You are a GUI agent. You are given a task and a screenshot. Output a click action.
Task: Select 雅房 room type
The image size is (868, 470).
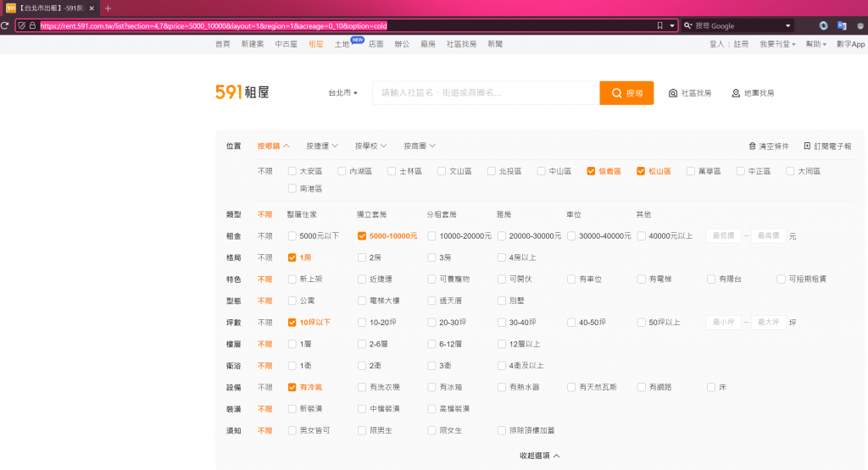504,214
